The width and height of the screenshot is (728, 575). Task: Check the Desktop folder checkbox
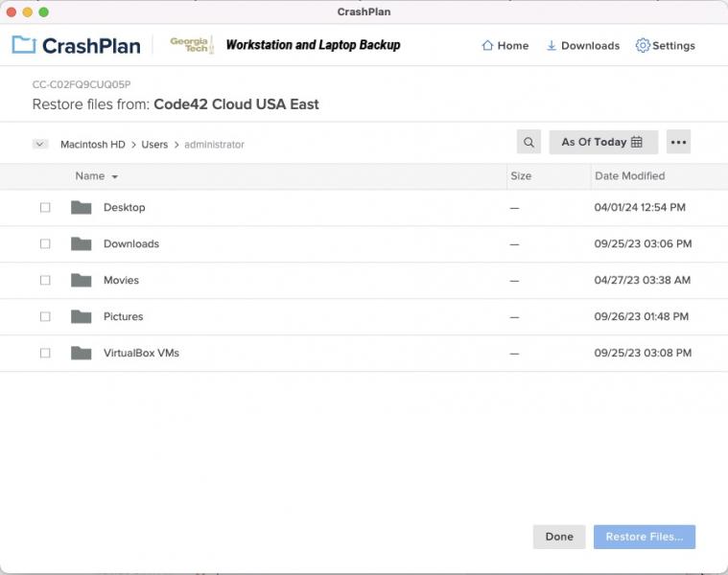(x=45, y=207)
